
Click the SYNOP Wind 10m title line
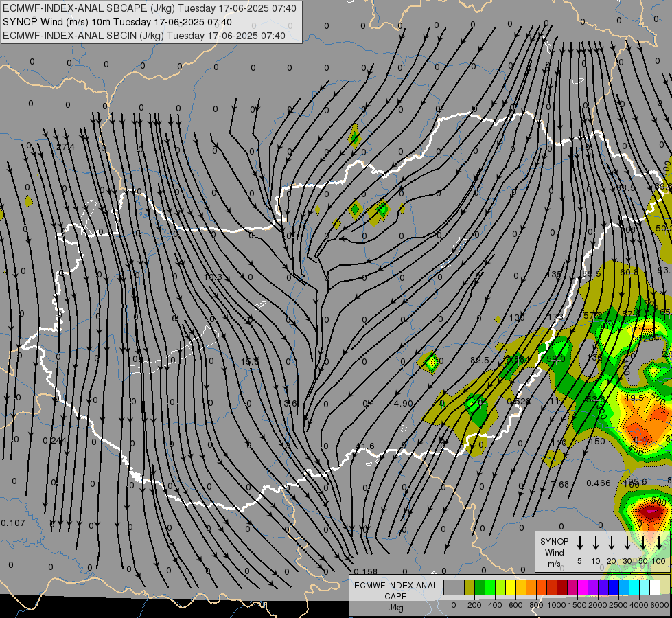click(x=117, y=22)
